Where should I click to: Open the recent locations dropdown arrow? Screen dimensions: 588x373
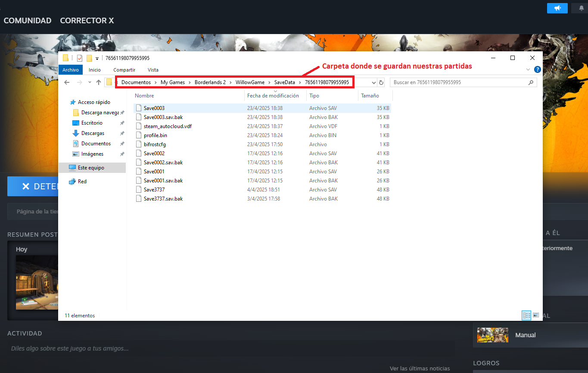point(90,82)
